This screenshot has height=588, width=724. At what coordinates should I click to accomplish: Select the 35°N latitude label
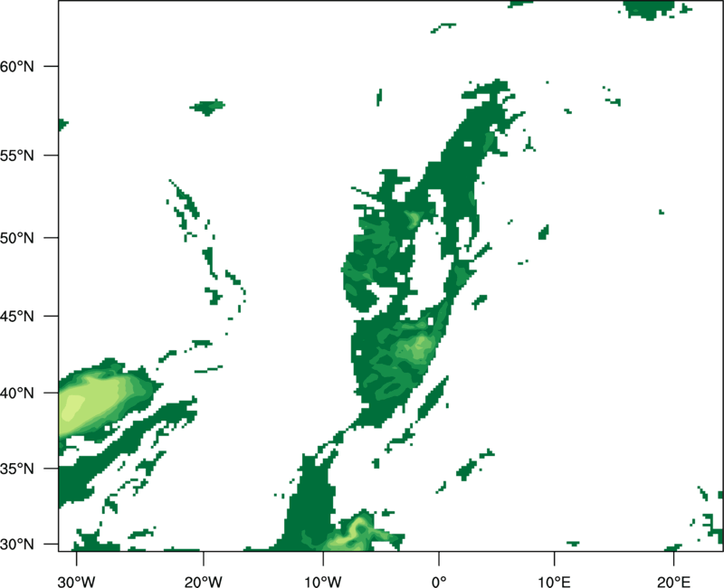coord(17,469)
